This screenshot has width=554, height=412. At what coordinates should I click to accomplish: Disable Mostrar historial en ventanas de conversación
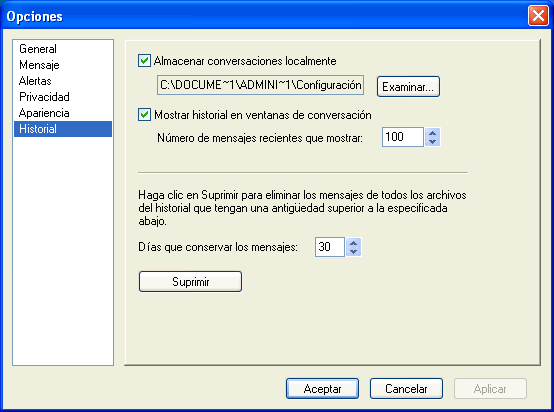click(144, 115)
